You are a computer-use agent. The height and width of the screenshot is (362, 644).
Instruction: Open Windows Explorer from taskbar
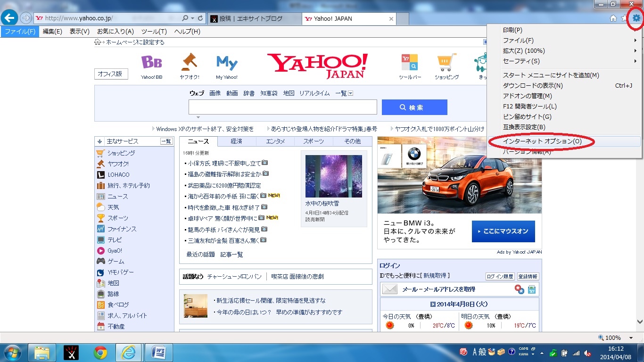pyautogui.click(x=42, y=353)
